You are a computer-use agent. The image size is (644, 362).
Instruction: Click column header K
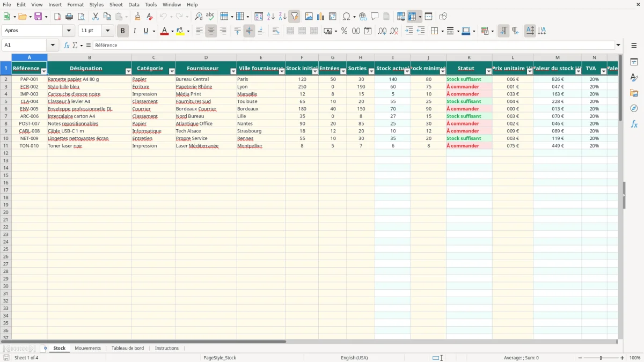coord(469,57)
